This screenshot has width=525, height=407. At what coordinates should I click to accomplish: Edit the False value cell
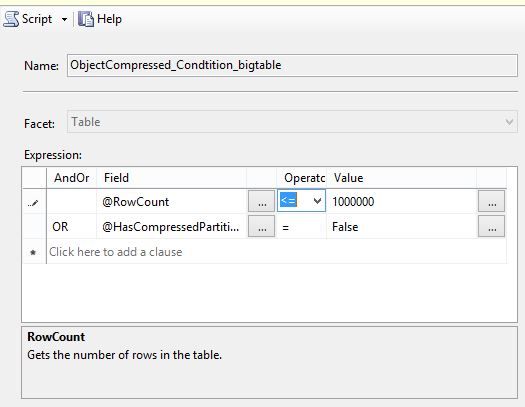tap(401, 227)
